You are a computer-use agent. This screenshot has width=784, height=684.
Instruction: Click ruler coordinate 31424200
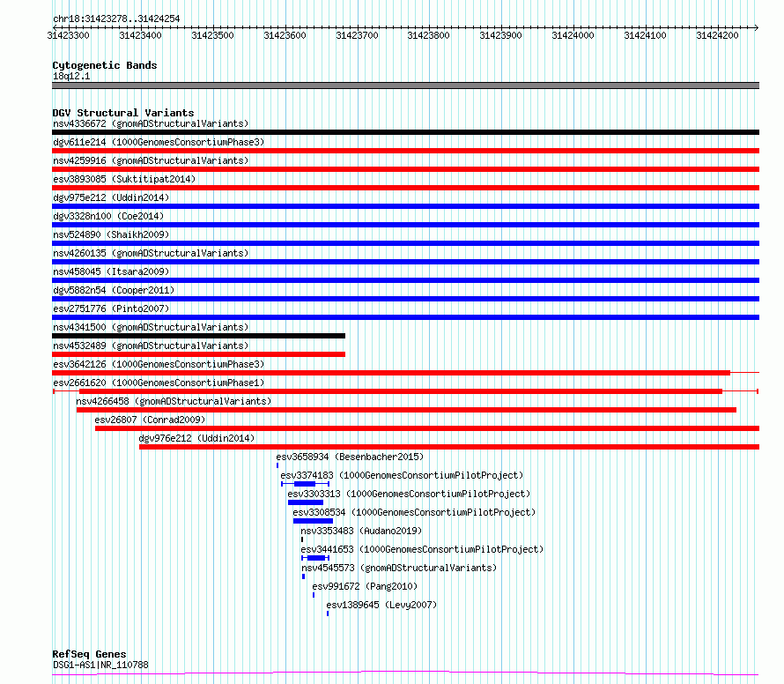tap(717, 35)
